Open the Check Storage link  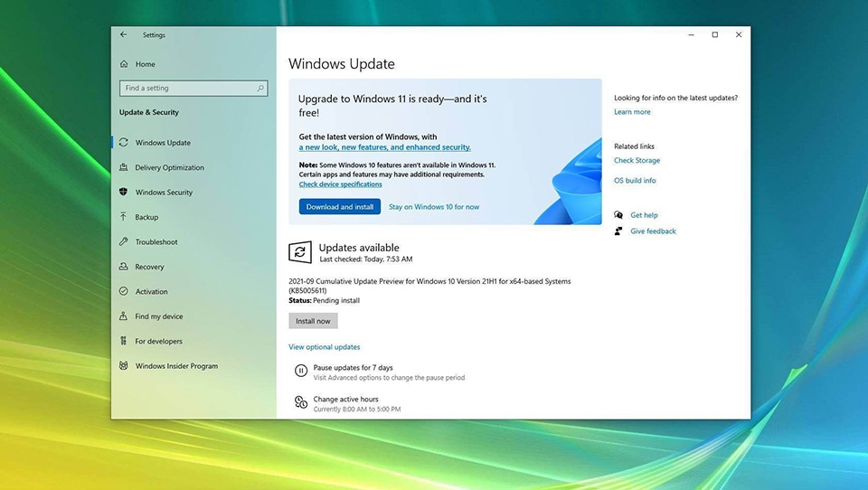(x=637, y=161)
